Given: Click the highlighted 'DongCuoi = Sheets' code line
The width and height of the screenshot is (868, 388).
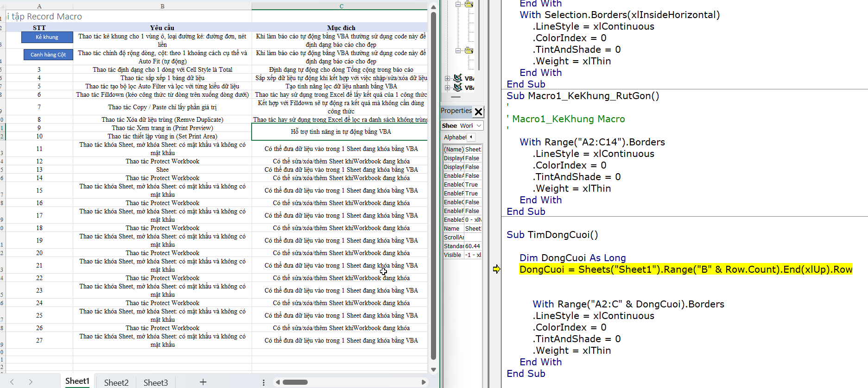Looking at the screenshot, I should [686, 269].
